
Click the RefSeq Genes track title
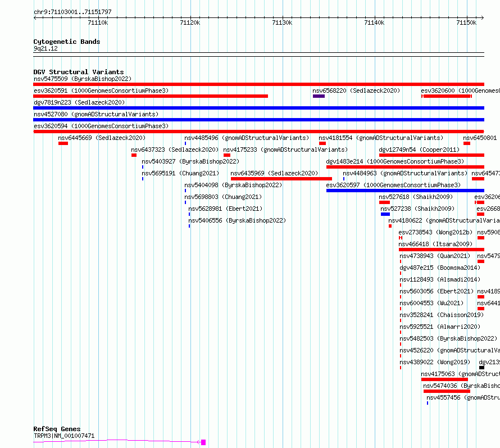click(57, 429)
